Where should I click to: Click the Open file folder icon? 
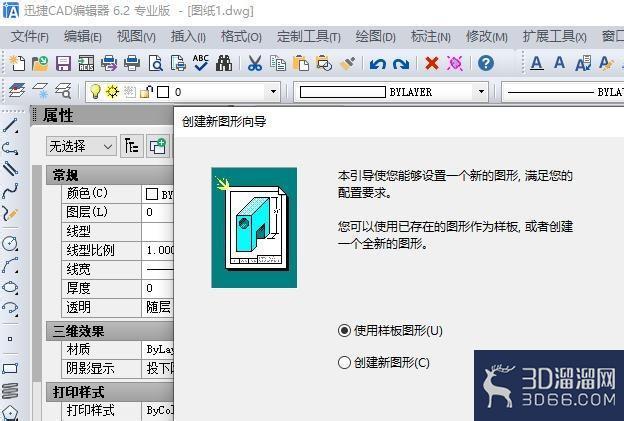(40, 63)
